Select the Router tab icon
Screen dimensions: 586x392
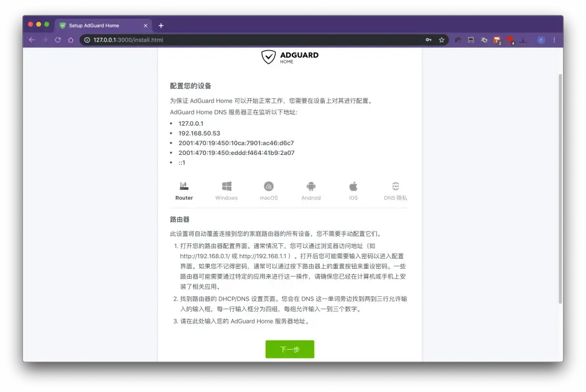184,187
